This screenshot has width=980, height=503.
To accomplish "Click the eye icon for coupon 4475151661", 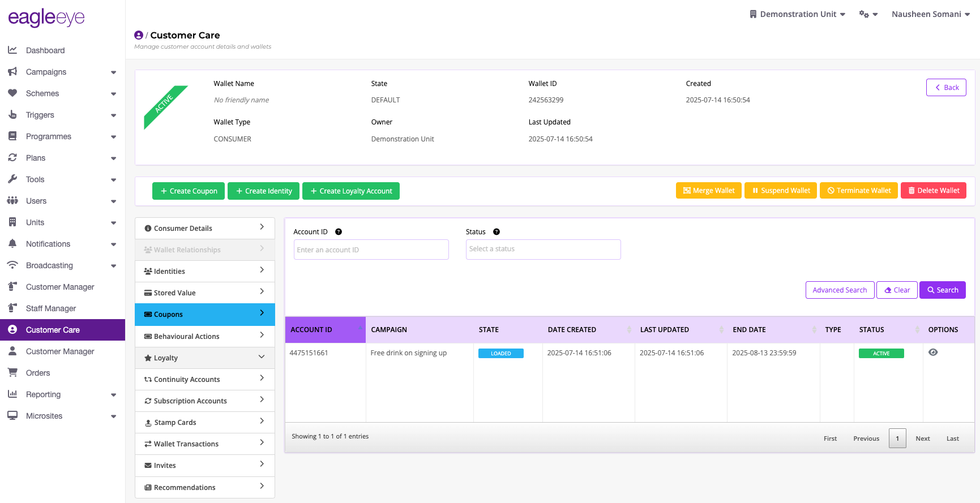I will click(x=933, y=352).
